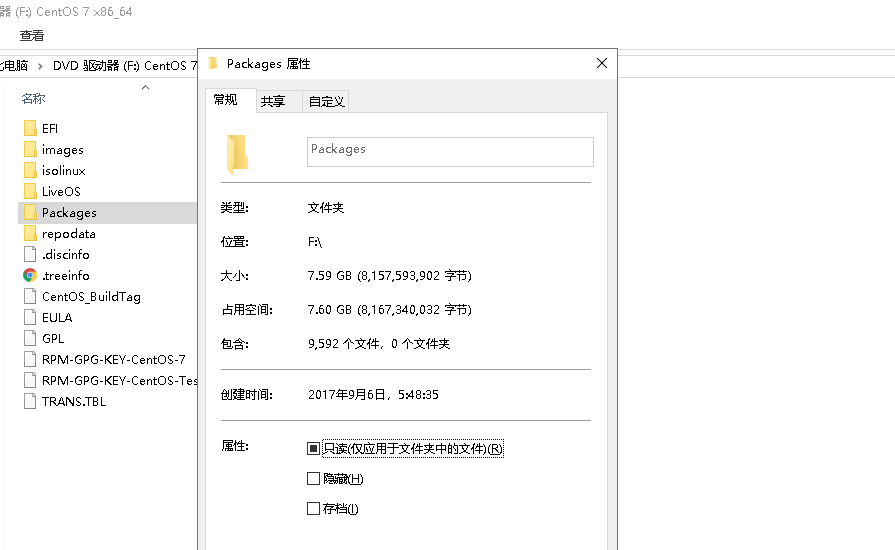Click the EFI folder icon
Screen dimensions: 895x550
click(x=30, y=128)
